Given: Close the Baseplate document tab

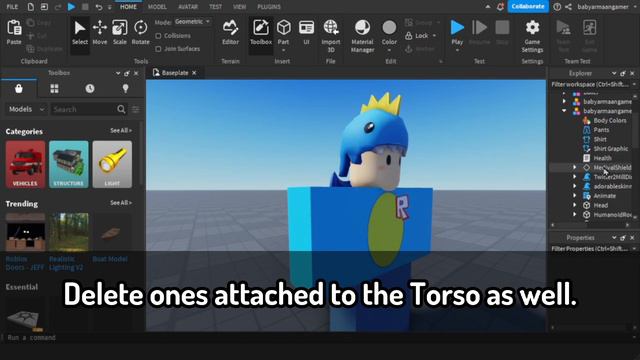Looking at the screenshot, I should click(x=194, y=73).
